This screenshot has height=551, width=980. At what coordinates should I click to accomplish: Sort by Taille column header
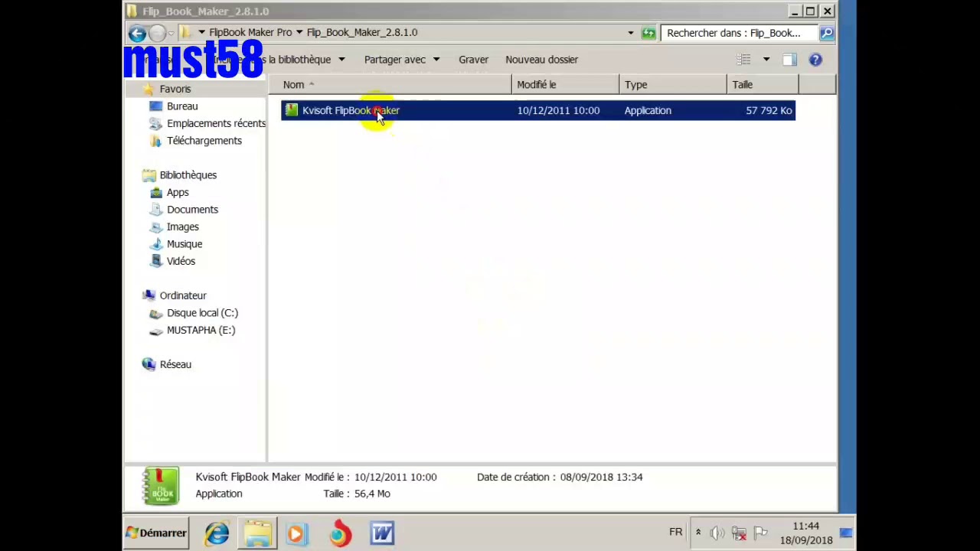pos(762,85)
